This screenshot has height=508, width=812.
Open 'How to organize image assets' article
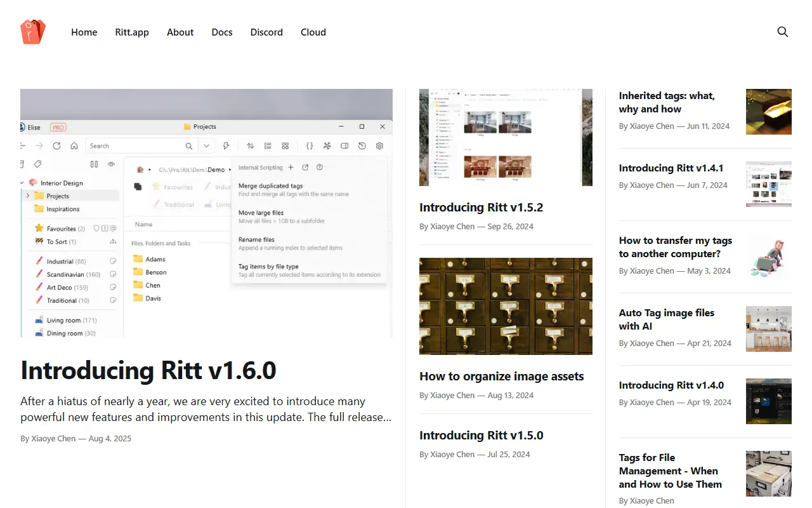click(501, 377)
